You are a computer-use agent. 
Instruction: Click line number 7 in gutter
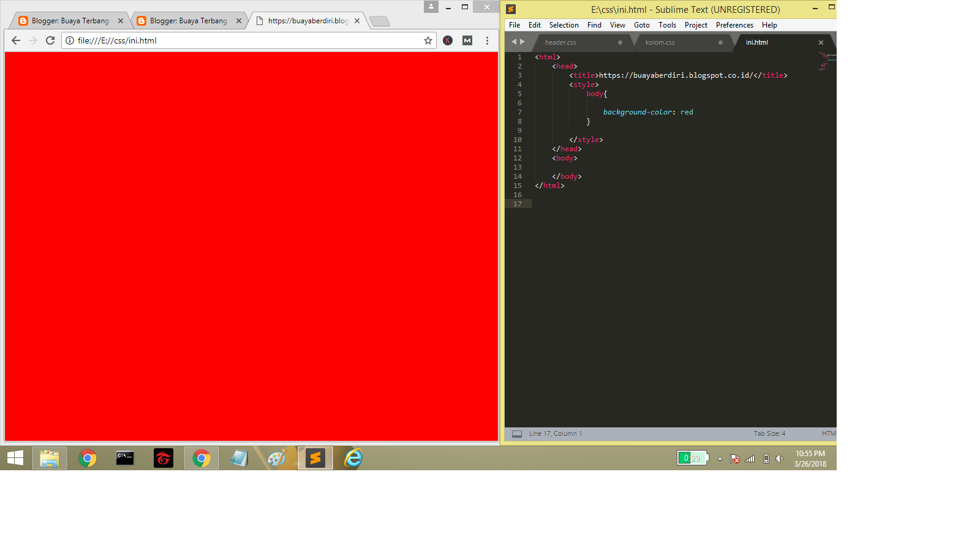tap(519, 112)
